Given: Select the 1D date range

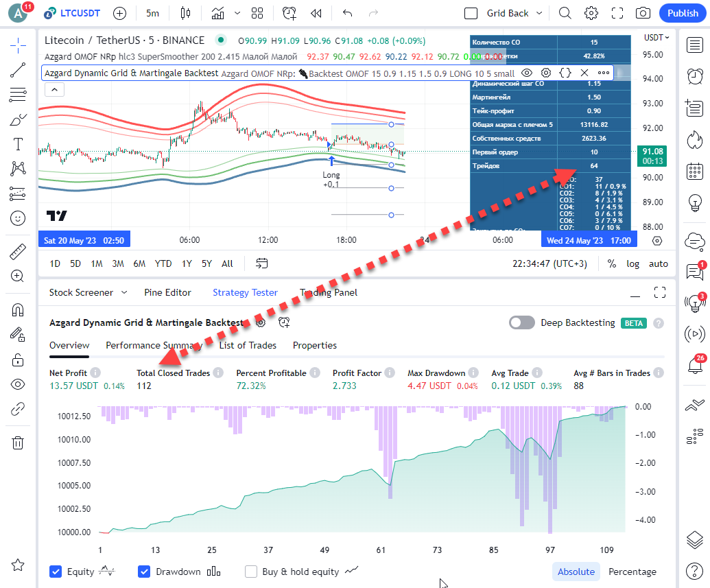Looking at the screenshot, I should coord(55,263).
